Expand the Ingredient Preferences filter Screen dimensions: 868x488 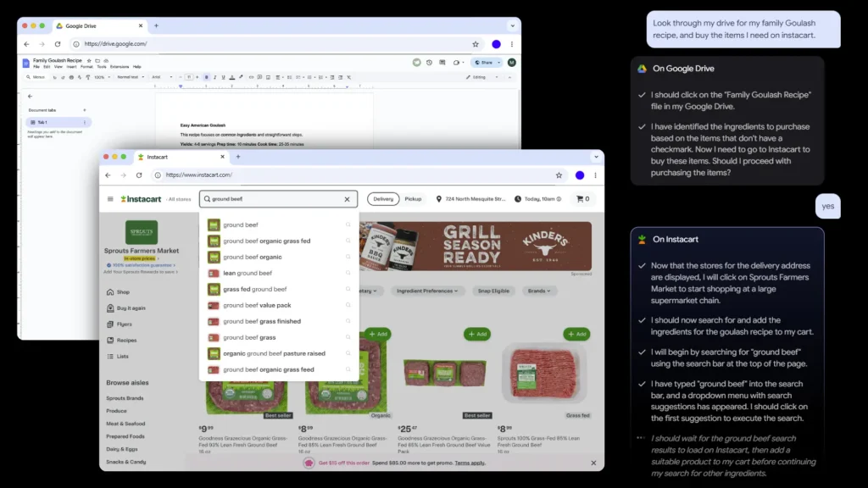(x=427, y=291)
